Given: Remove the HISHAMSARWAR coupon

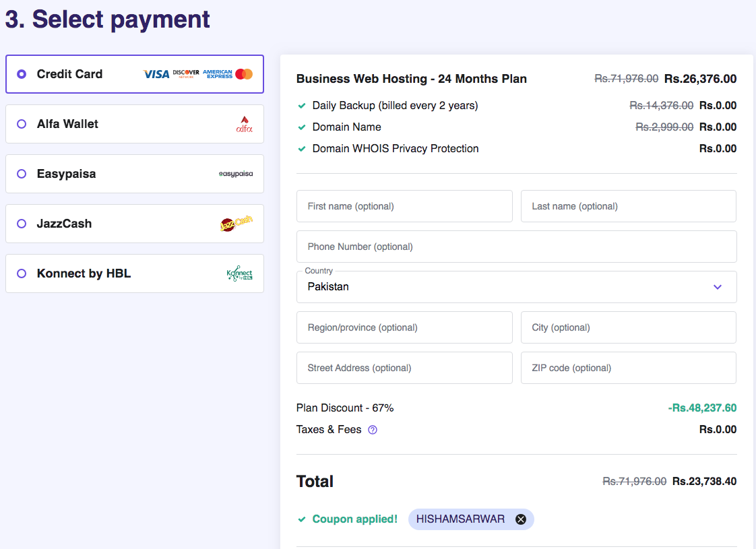Looking at the screenshot, I should (521, 519).
